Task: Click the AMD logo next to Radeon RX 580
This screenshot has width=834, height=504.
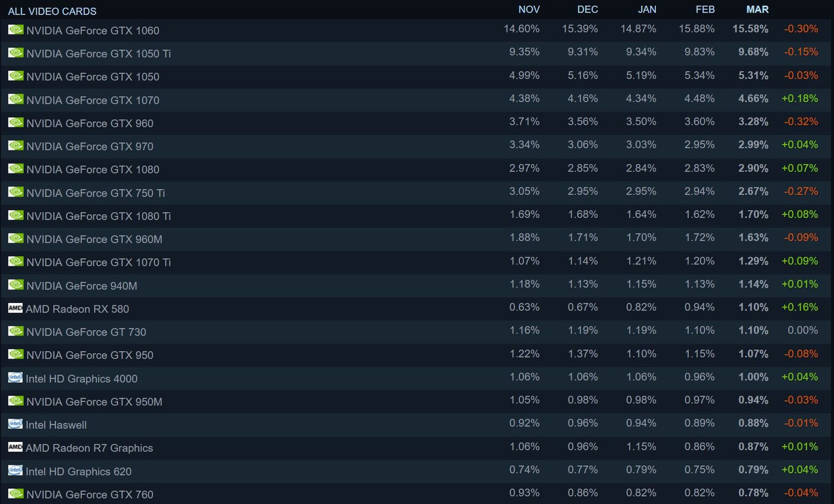Action: (x=15, y=308)
